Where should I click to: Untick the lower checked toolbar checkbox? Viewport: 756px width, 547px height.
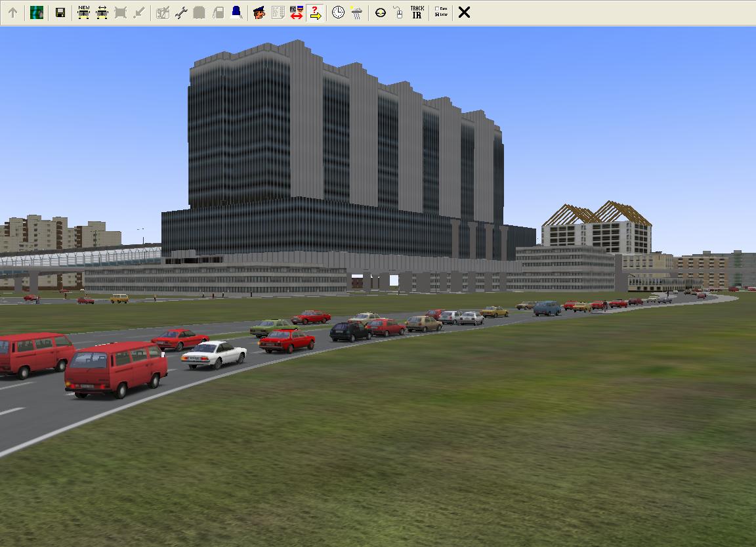pyautogui.click(x=437, y=14)
